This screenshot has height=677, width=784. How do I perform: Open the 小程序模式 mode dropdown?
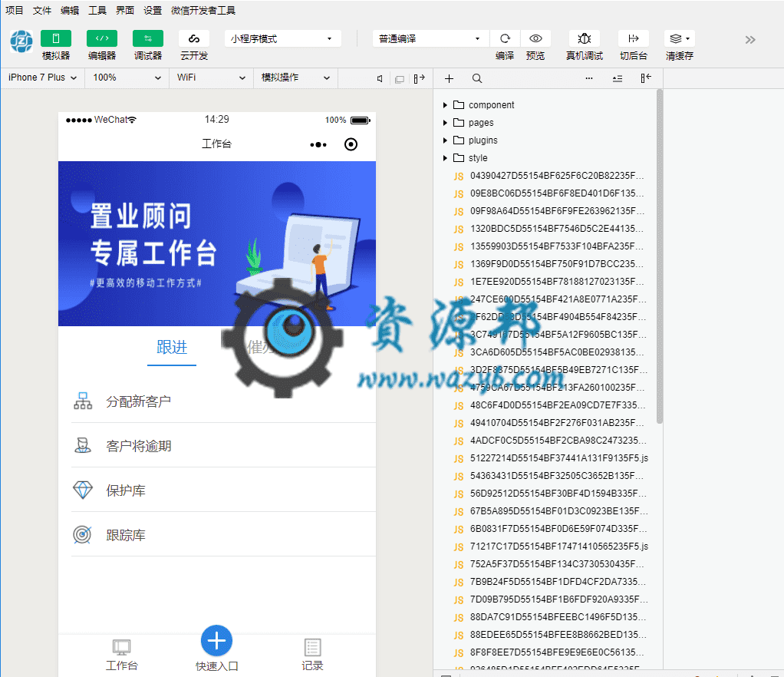[x=282, y=38]
